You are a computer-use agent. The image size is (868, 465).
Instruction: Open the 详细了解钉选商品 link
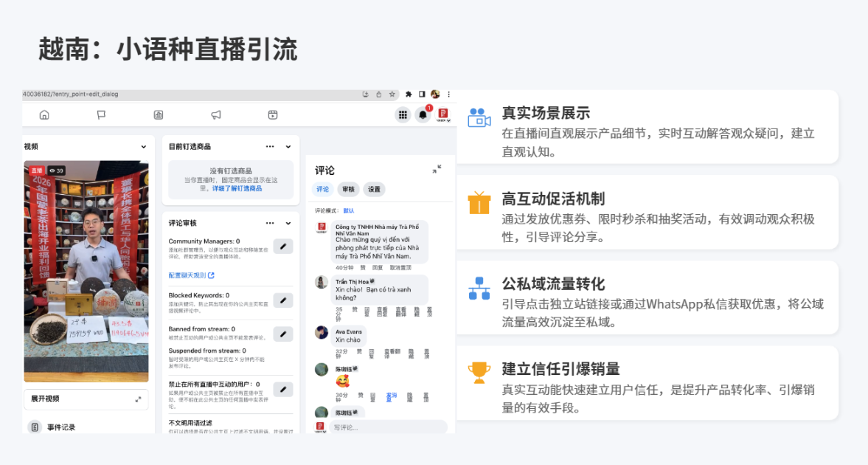coord(237,188)
